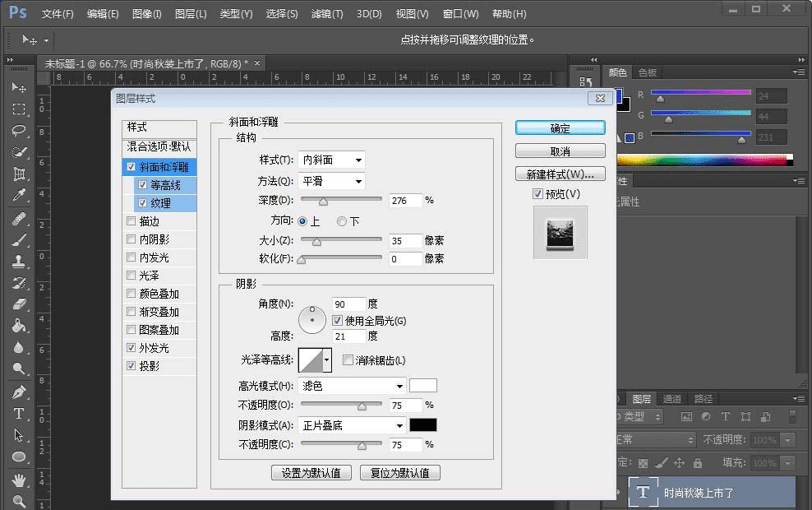
Task: Open the 滤镜(T) menu
Action: (x=327, y=14)
